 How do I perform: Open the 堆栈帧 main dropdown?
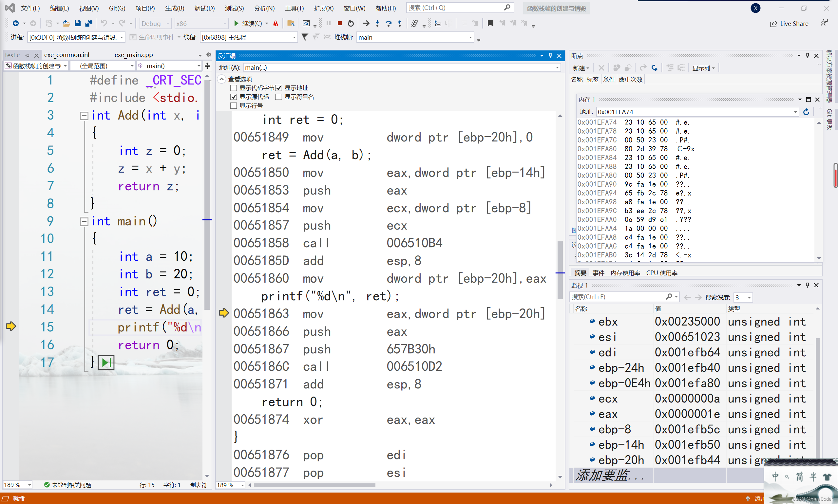point(470,37)
